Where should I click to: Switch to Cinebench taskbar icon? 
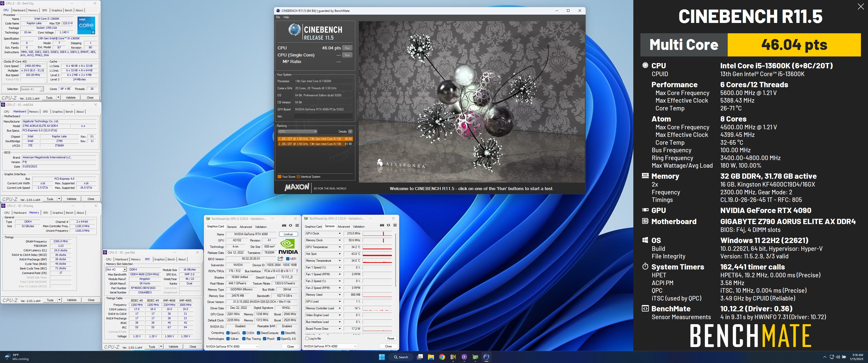click(486, 357)
